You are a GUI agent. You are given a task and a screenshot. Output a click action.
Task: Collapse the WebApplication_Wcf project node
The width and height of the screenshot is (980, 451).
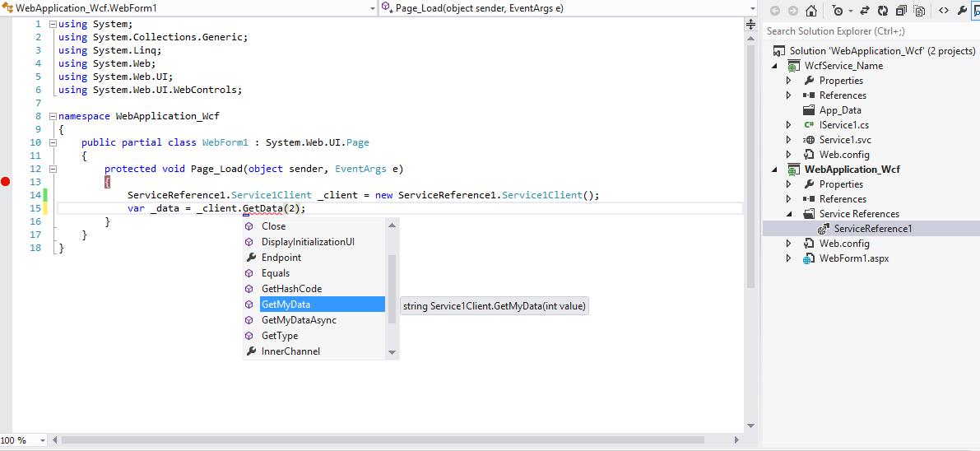[x=775, y=170]
